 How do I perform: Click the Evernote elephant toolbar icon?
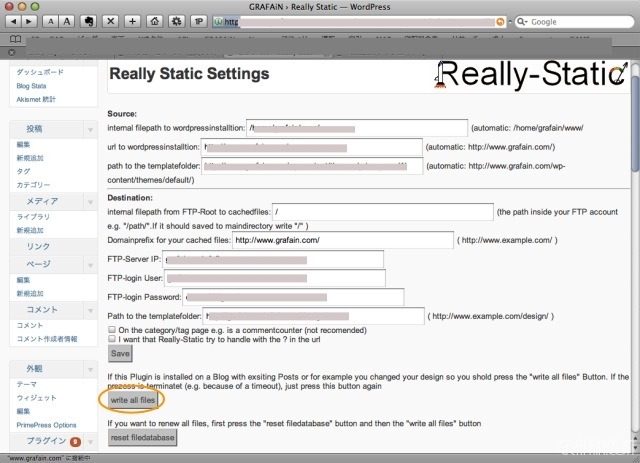89,22
